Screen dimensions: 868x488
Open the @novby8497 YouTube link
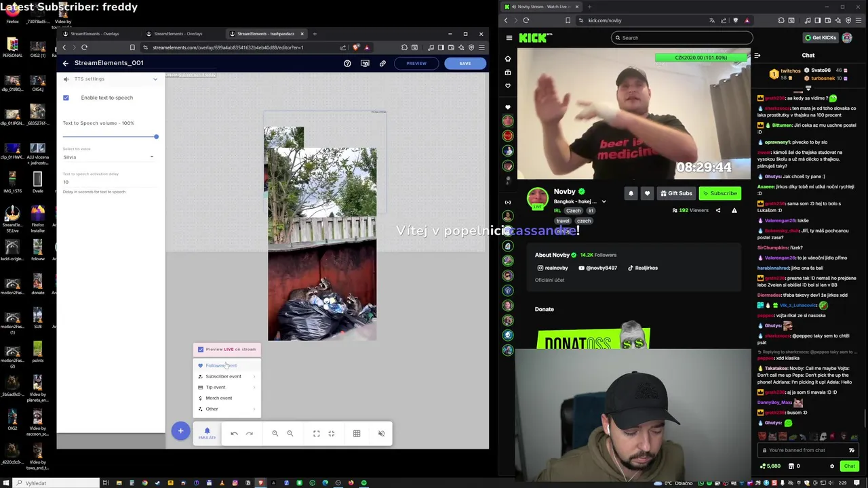[598, 268]
